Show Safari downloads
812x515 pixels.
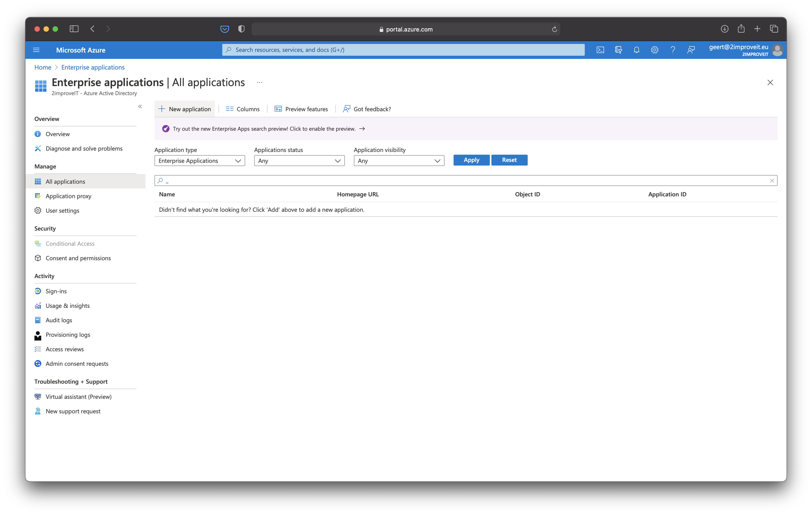point(724,29)
